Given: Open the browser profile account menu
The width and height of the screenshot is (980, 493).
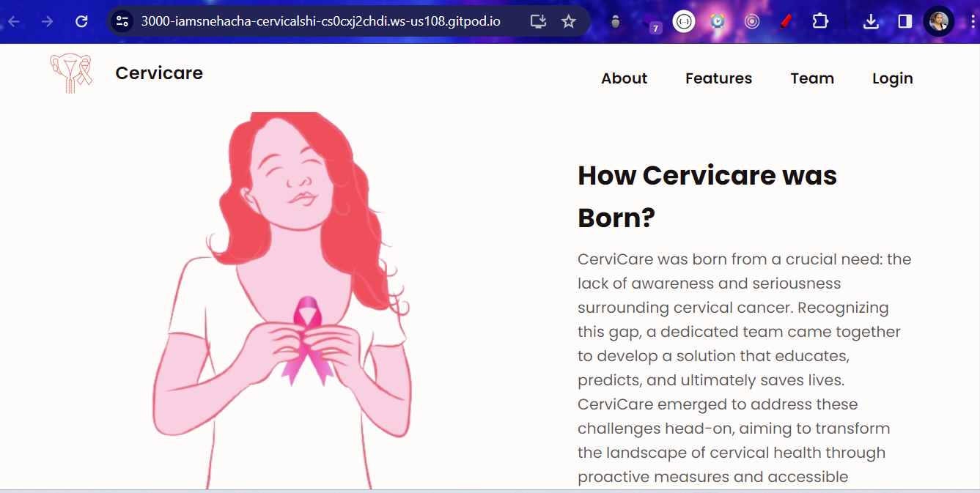Looking at the screenshot, I should coord(937,21).
